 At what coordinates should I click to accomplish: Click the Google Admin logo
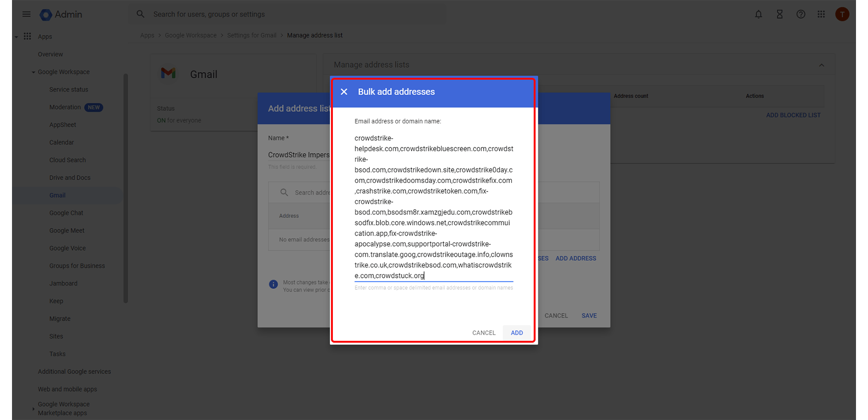(x=61, y=14)
